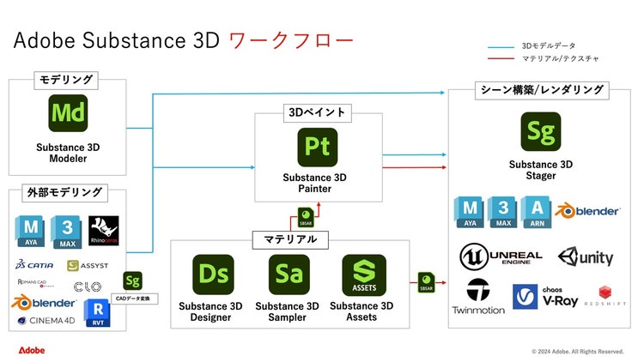Click the Blender logo in 外部モデリング box
Screen dimensions: 644x362
point(44,303)
